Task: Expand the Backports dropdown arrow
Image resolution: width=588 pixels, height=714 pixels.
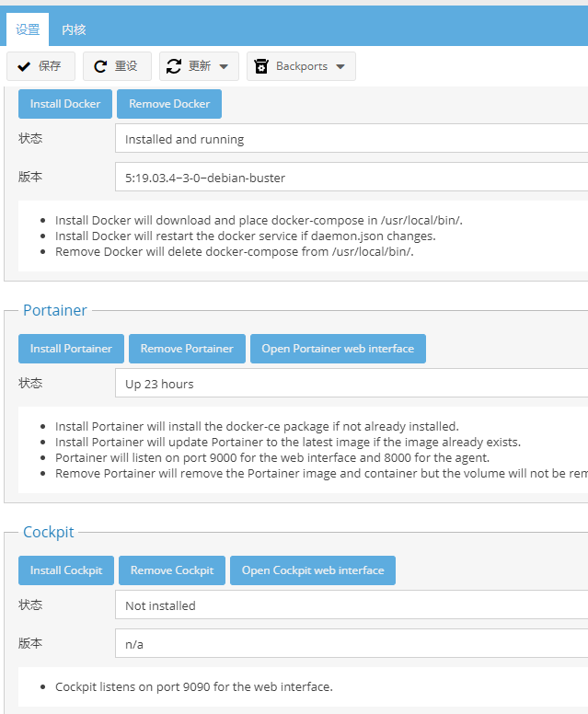Action: point(340,66)
